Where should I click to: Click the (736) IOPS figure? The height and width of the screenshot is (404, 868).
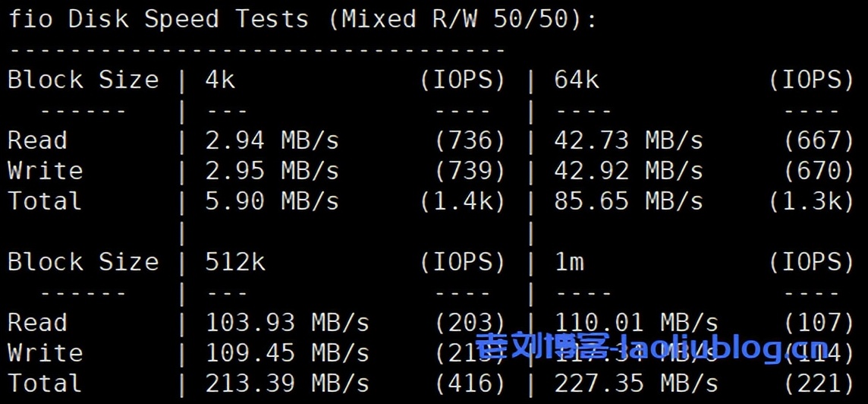pyautogui.click(x=470, y=140)
